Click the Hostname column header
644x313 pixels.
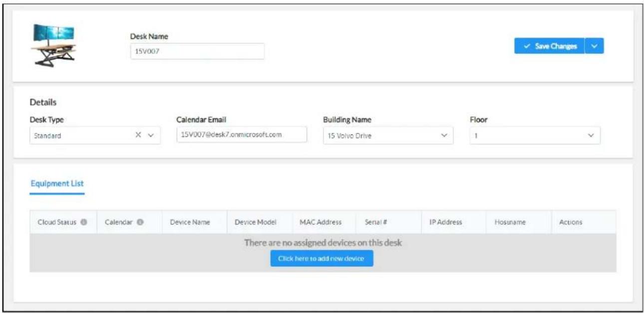coord(510,222)
